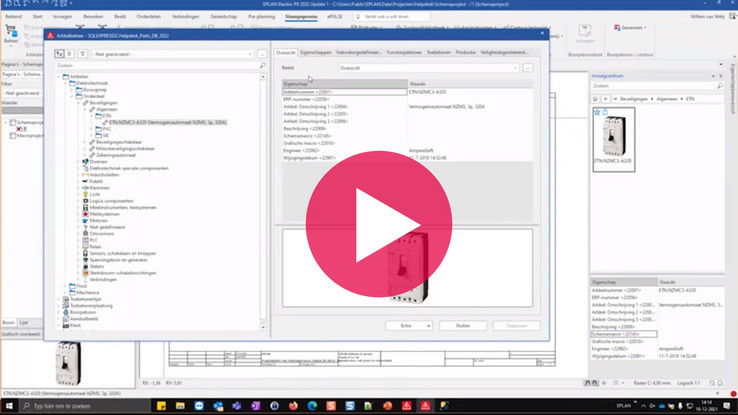
Task: Switch to the Lijst tab at bottom-left
Action: point(24,323)
